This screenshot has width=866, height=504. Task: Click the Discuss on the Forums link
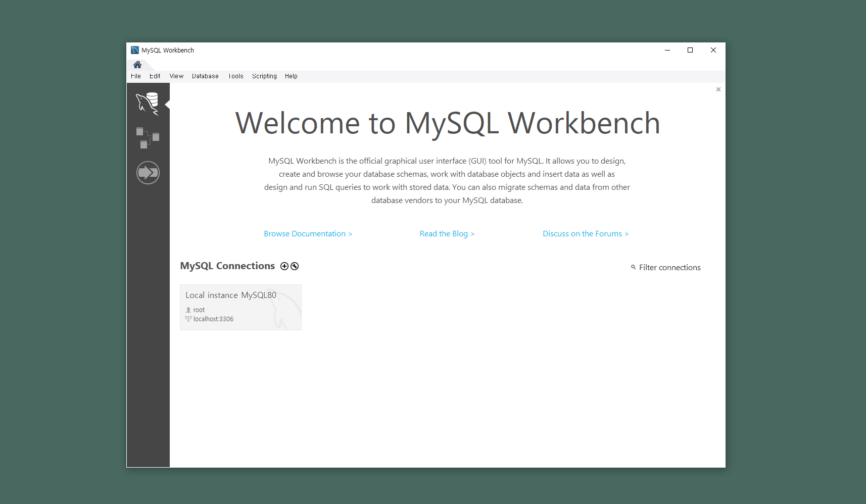coord(586,234)
